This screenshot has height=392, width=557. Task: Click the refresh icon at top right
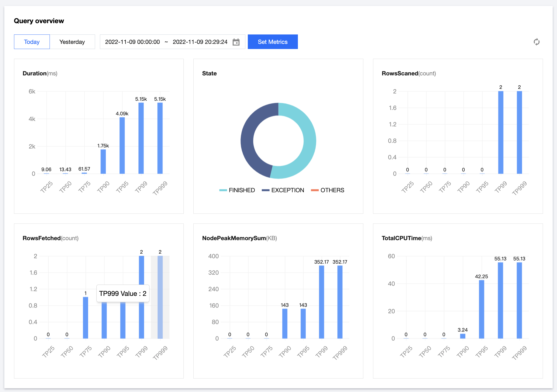click(x=536, y=42)
